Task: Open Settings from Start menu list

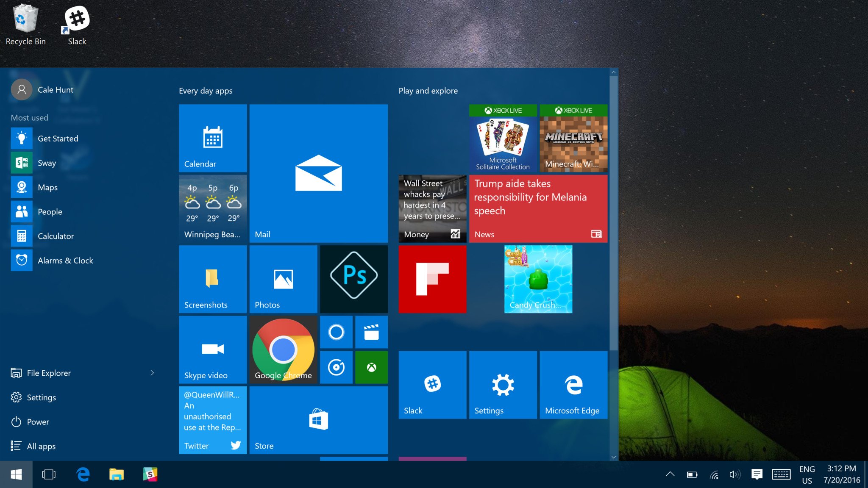Action: 41,396
